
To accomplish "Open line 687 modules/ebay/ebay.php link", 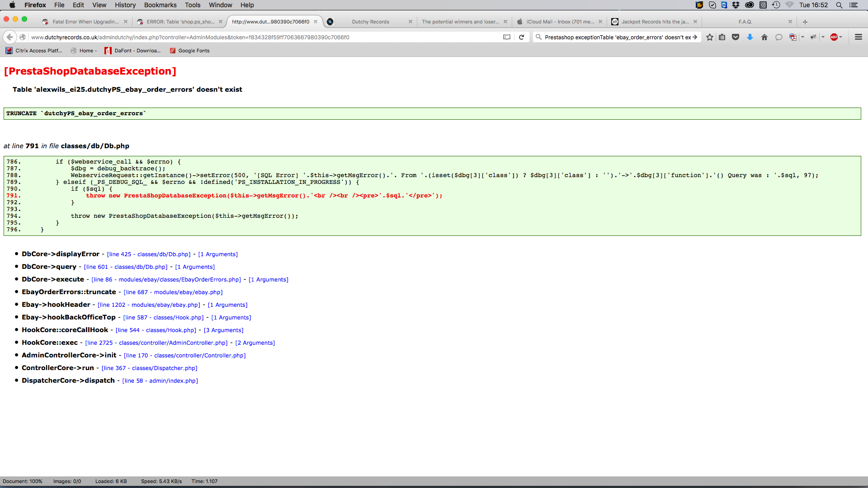I will pyautogui.click(x=173, y=292).
